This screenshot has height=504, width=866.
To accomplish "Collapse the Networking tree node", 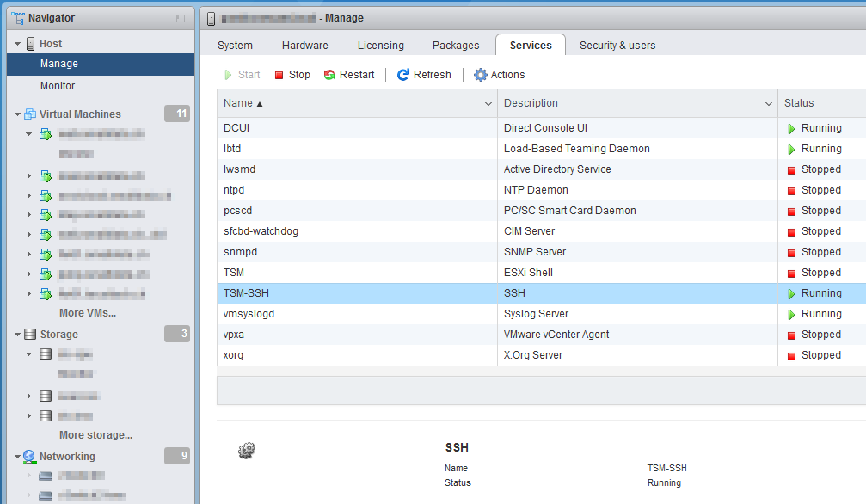I will (x=18, y=457).
